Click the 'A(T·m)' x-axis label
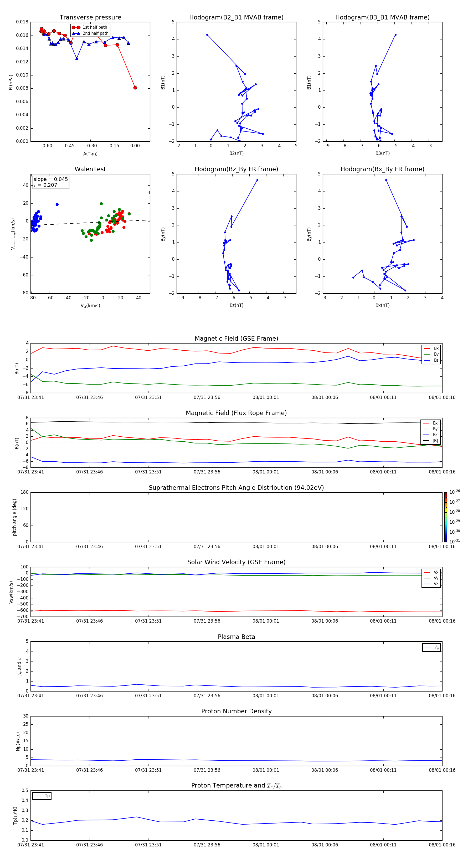The image size is (473, 868). tap(90, 154)
